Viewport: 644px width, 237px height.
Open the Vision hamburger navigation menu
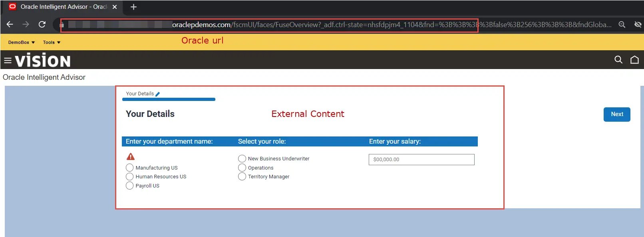8,61
